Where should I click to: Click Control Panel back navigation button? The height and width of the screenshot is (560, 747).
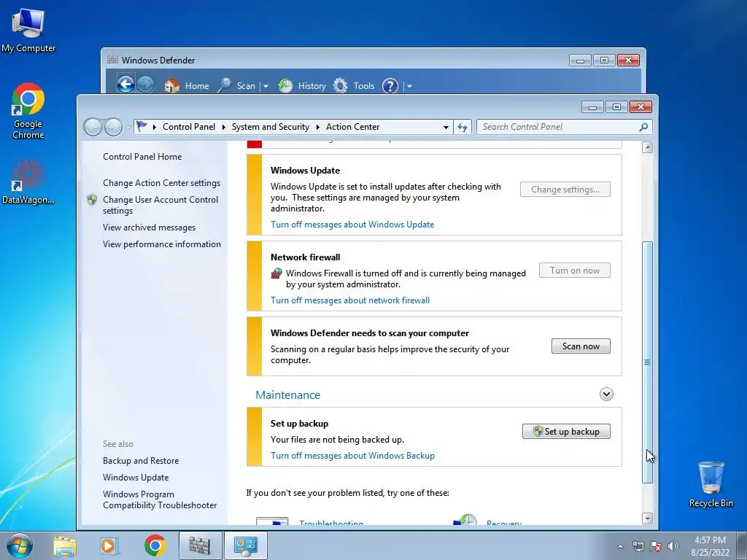(x=93, y=127)
